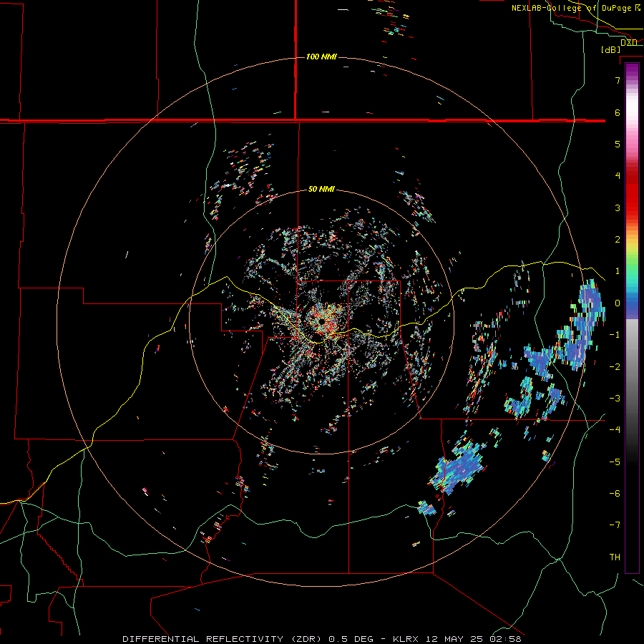Click the TH label at the color bar bottom

pos(615,557)
